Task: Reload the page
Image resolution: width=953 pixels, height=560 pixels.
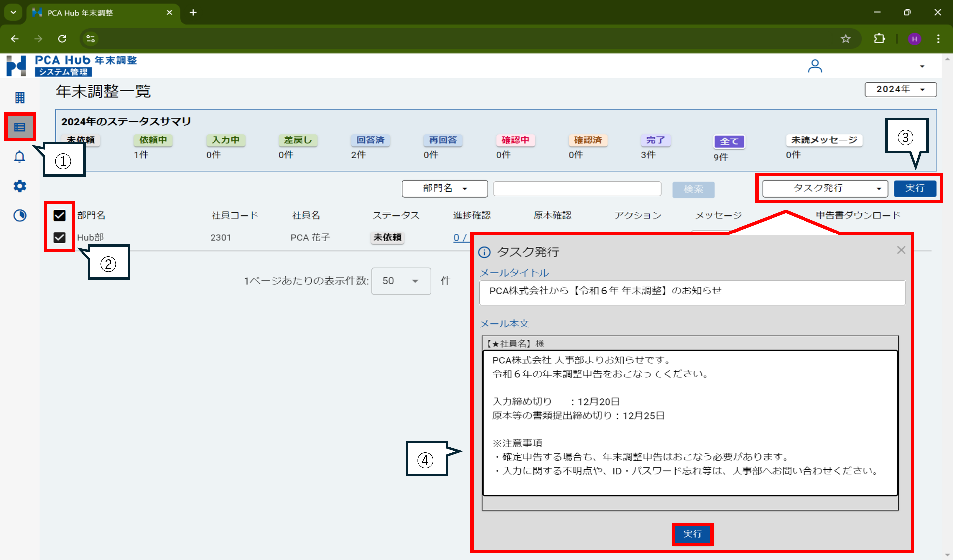Action: tap(62, 39)
